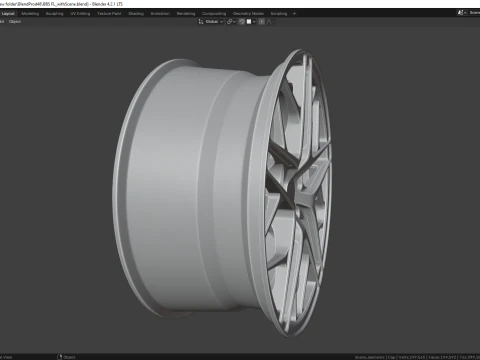Toggle snapping magnet icon
Viewport: 480px width, 360px height.
point(242,22)
